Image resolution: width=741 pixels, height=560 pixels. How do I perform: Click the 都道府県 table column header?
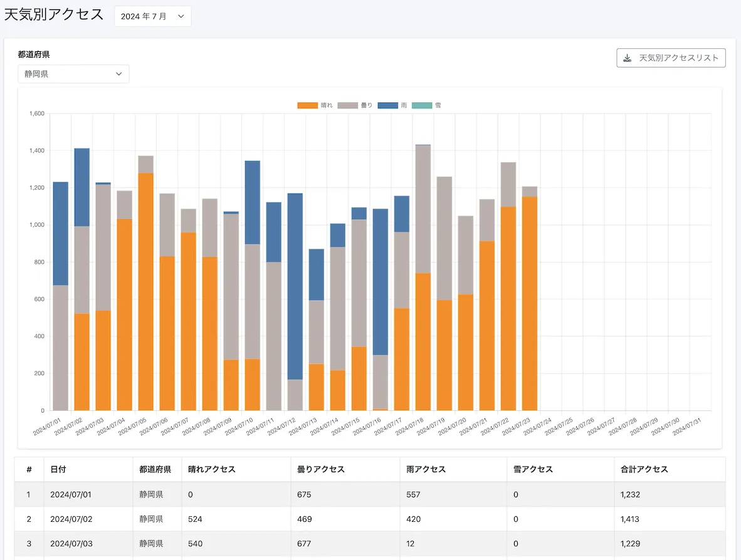click(x=155, y=469)
